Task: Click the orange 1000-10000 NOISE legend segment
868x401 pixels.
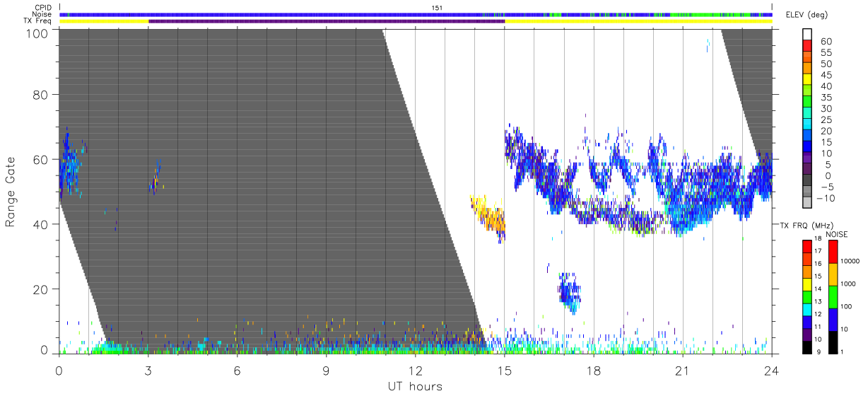Action: 833,274
